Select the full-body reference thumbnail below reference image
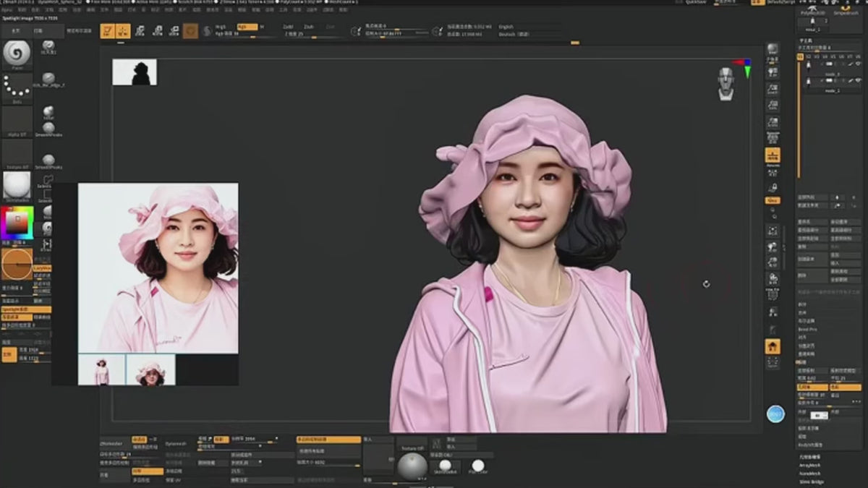 point(101,369)
